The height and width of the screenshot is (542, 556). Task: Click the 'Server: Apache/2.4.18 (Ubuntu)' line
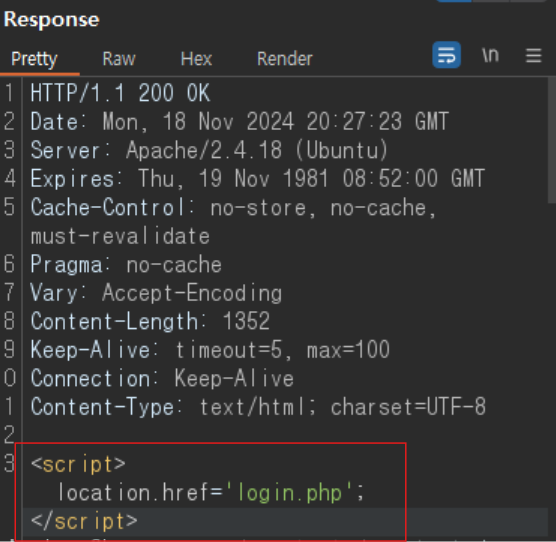point(209,150)
